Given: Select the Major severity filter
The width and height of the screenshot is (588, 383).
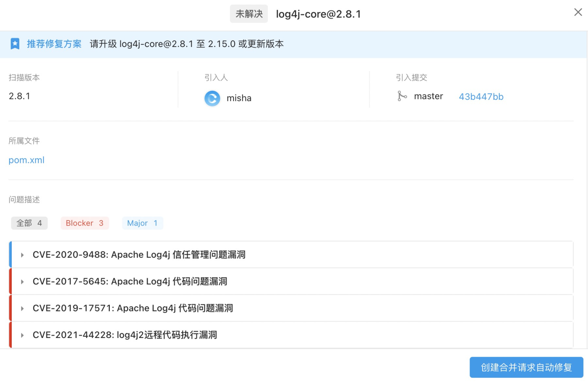Looking at the screenshot, I should coord(142,223).
